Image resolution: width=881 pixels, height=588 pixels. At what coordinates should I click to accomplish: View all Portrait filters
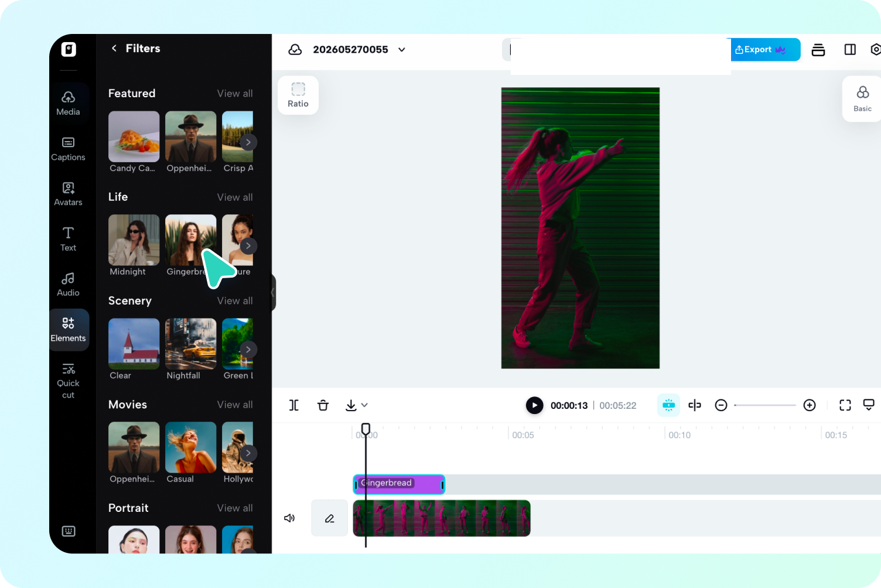235,508
